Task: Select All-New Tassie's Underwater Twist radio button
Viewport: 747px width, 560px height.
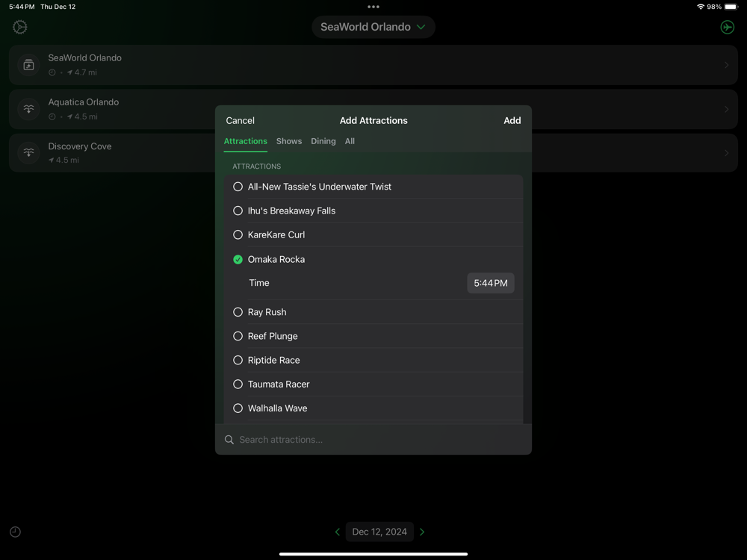Action: 238,187
